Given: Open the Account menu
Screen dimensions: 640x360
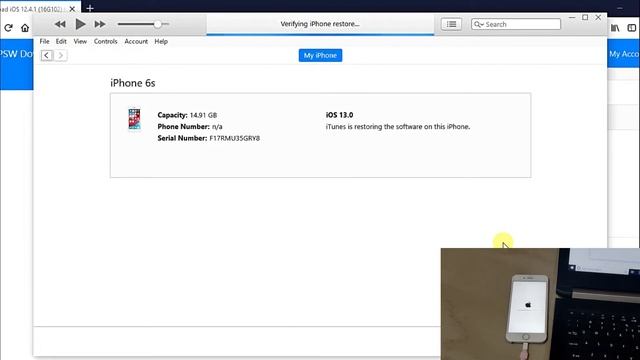Looking at the screenshot, I should 136,41.
